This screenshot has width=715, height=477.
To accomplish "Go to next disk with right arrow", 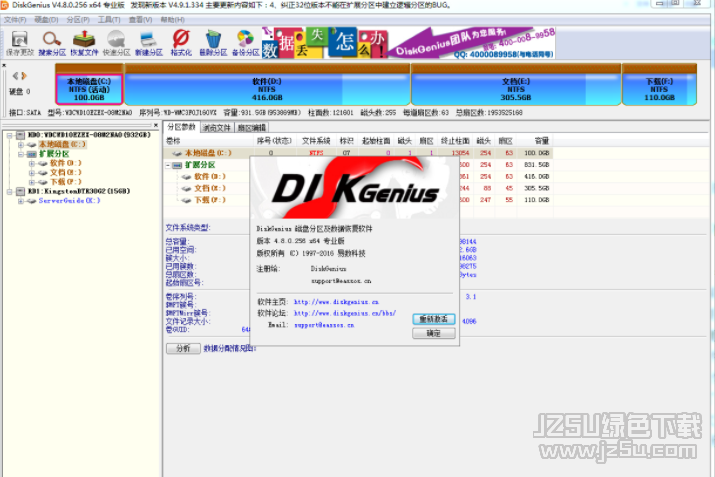I will [24, 76].
